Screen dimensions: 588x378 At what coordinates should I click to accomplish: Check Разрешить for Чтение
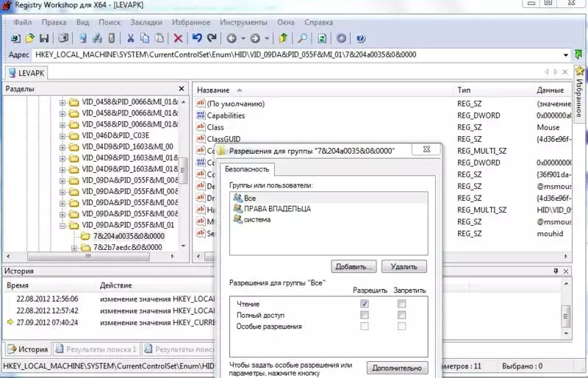click(364, 303)
